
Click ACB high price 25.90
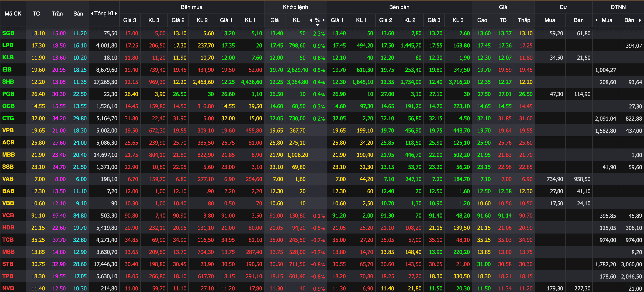[x=484, y=143]
